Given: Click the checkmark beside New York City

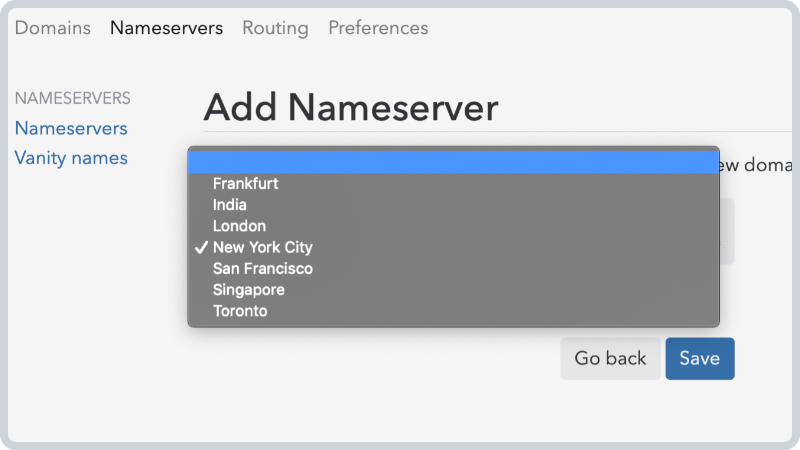Looking at the screenshot, I should (201, 247).
